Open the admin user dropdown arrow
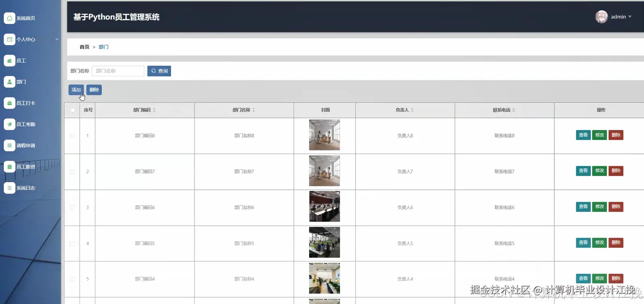 pyautogui.click(x=630, y=17)
